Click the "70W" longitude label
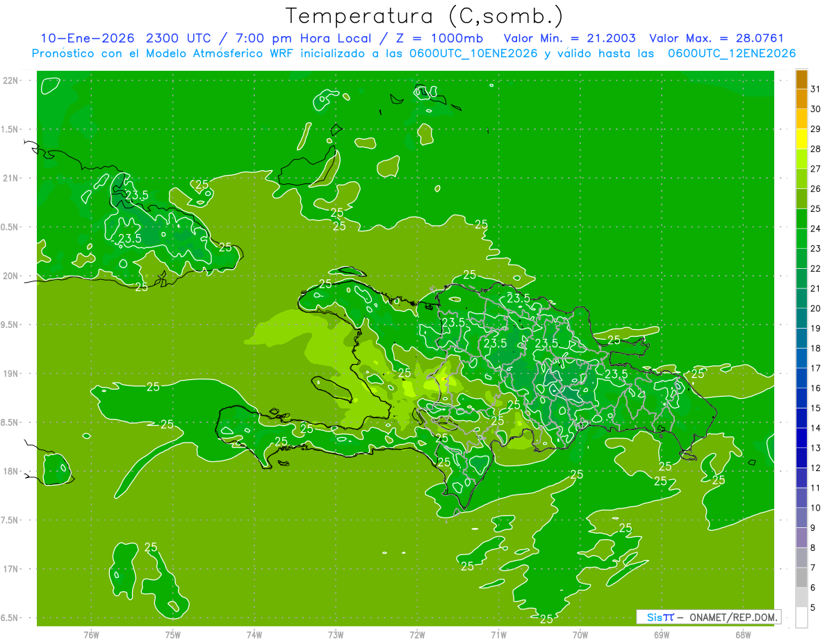This screenshot has width=834, height=644. coord(580,634)
